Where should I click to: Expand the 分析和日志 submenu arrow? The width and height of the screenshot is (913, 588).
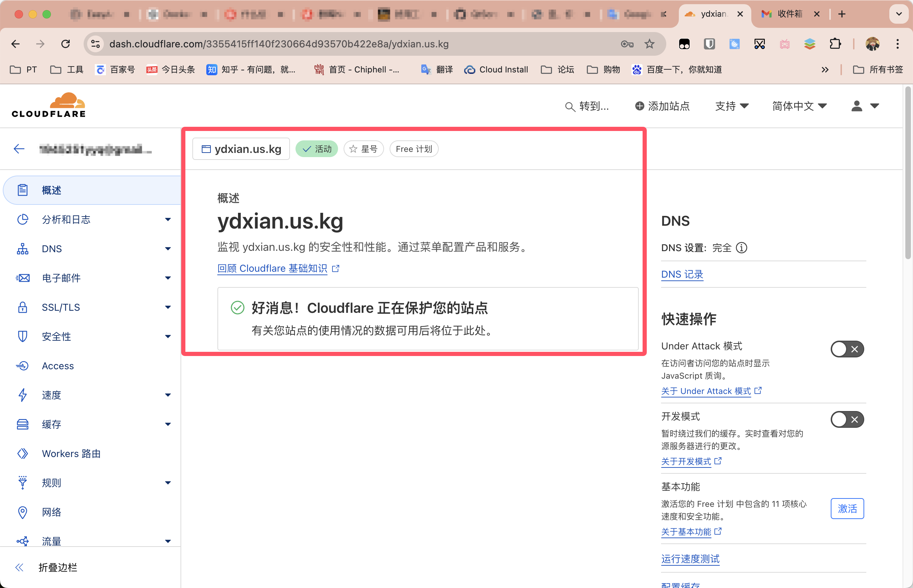tap(168, 219)
